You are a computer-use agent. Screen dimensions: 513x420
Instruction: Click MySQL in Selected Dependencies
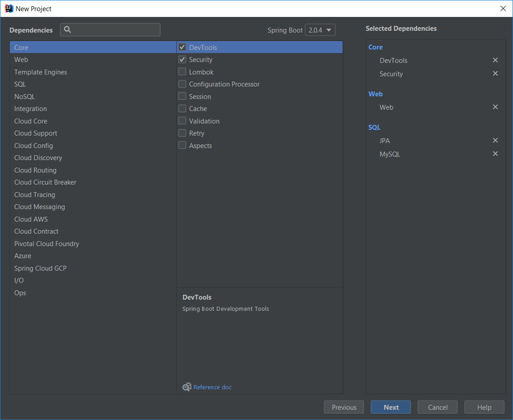[x=390, y=154]
